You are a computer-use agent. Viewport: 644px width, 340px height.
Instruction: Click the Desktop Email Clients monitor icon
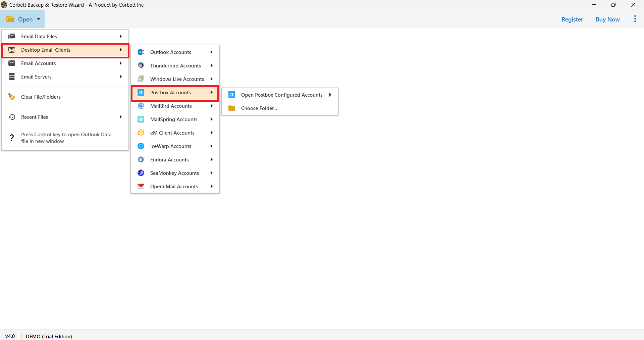[12, 50]
